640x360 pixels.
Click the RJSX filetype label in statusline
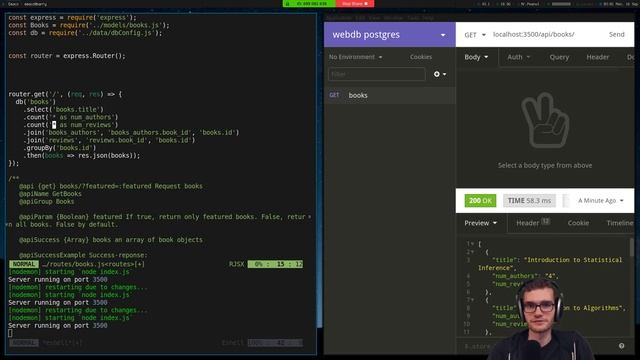click(x=236, y=264)
